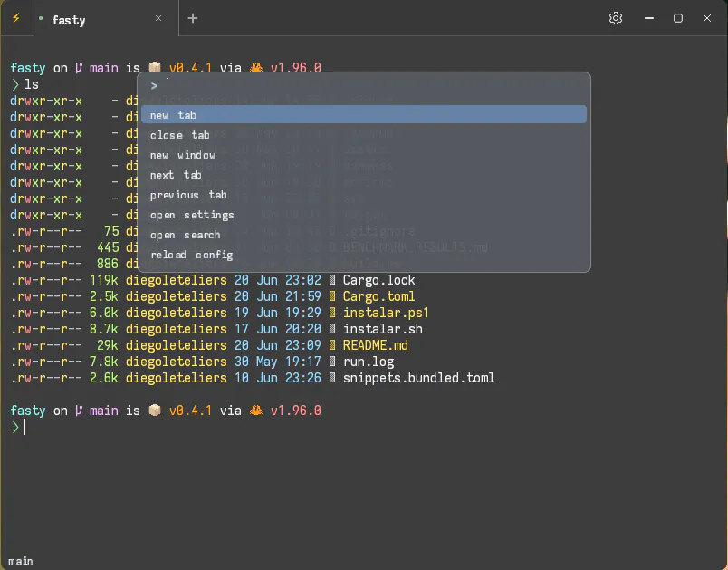
Task: Choose 'close tab' in command palette
Action: [363, 135]
